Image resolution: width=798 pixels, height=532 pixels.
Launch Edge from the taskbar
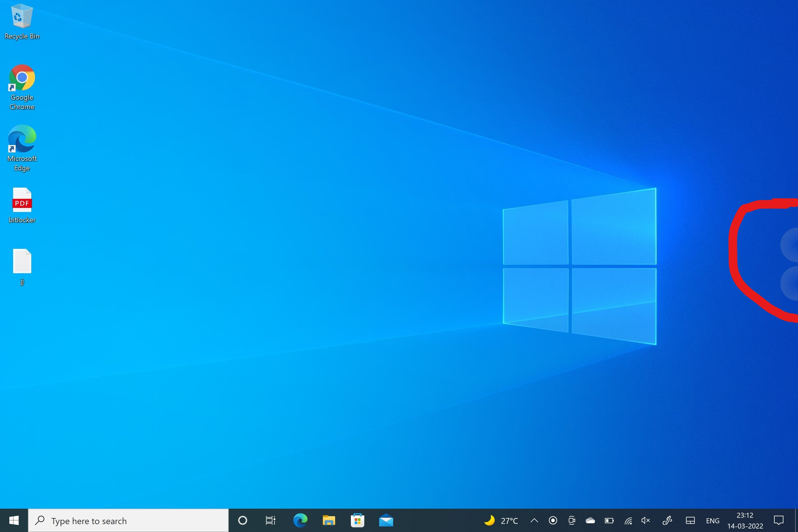[x=300, y=520]
